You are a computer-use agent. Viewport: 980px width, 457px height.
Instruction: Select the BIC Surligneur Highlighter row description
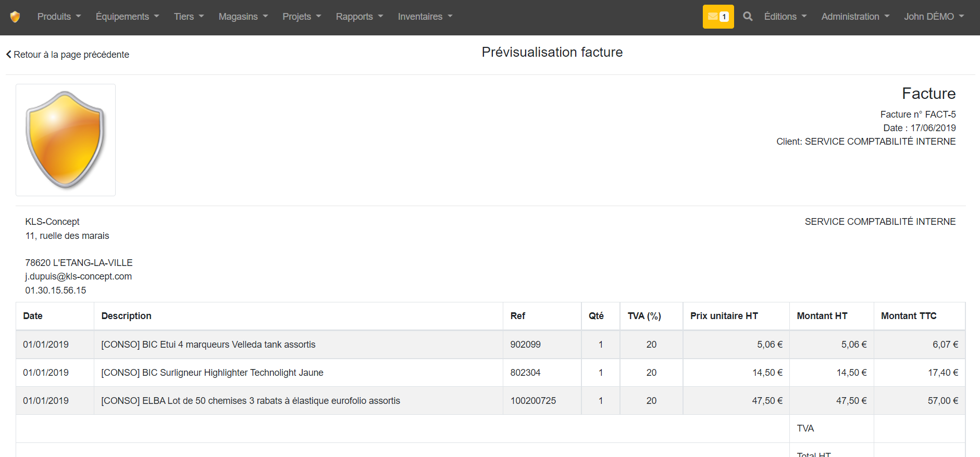pyautogui.click(x=213, y=373)
